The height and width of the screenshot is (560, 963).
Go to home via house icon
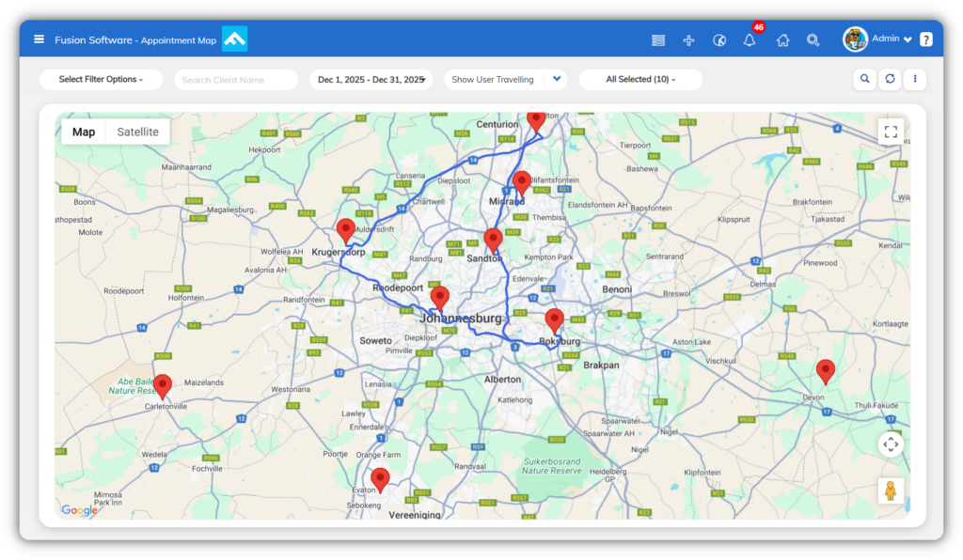(x=782, y=40)
